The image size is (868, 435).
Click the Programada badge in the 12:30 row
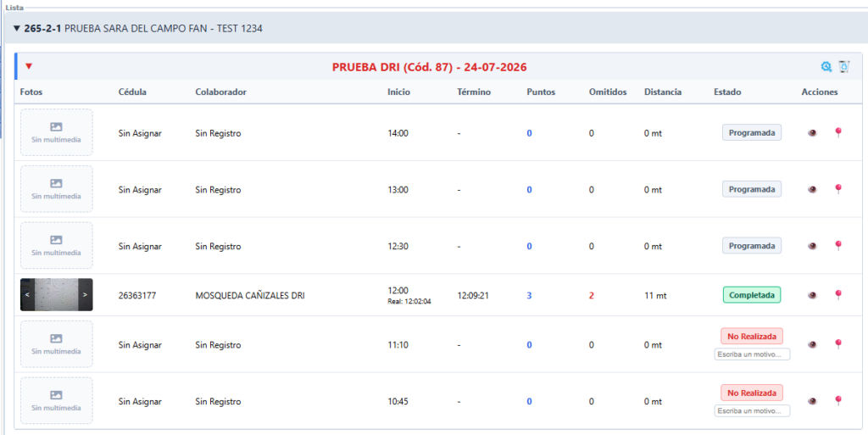(752, 246)
